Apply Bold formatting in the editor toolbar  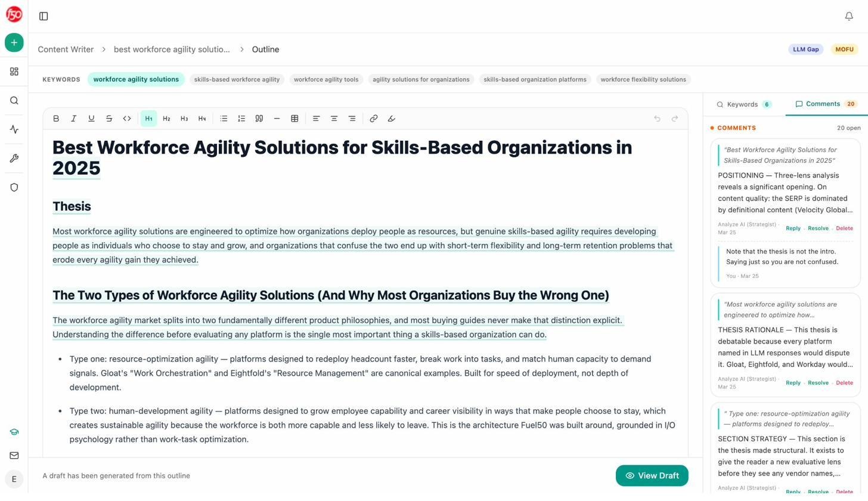[x=55, y=118]
